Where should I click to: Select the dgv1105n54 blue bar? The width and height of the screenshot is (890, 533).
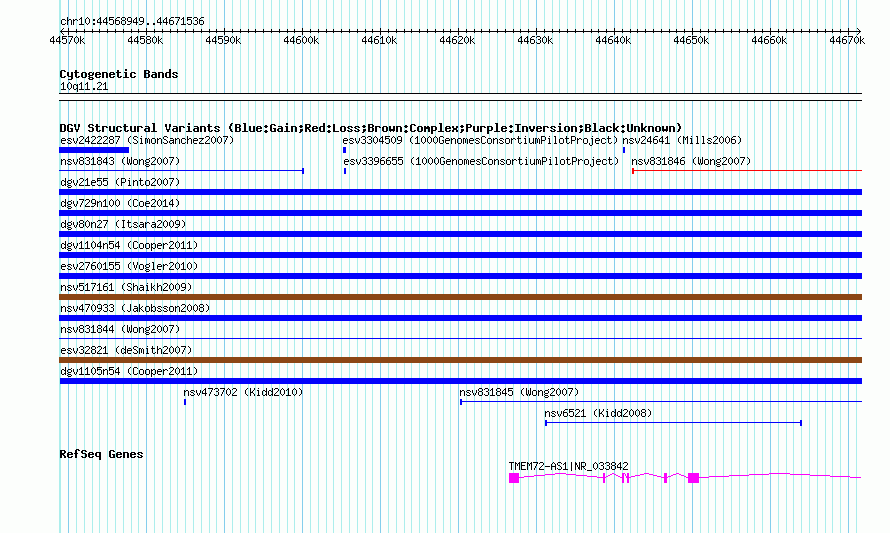(x=460, y=381)
